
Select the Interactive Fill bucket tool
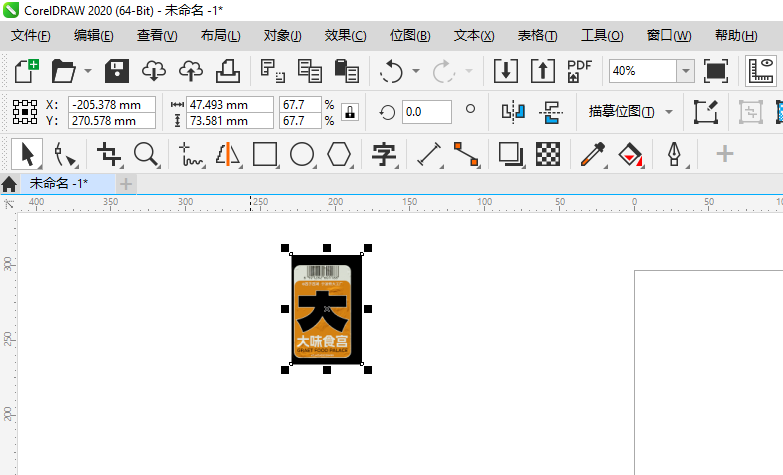[630, 154]
